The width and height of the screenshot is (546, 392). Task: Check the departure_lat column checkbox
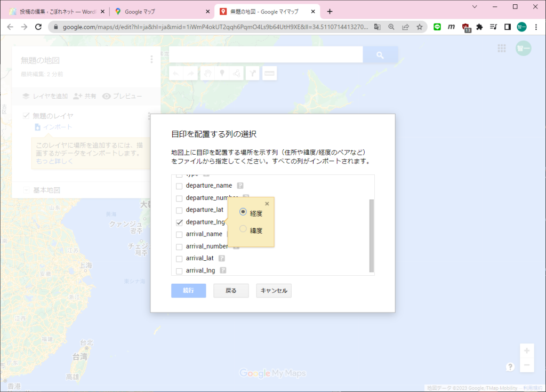pos(179,210)
